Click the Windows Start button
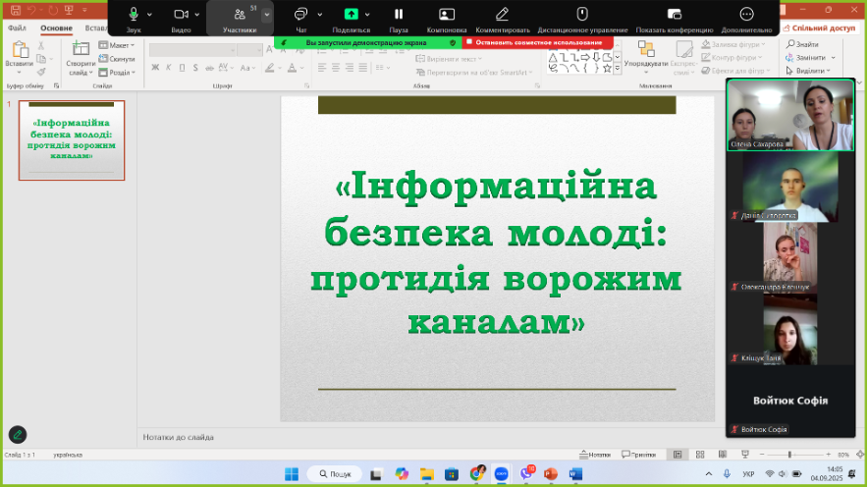 coord(292,473)
